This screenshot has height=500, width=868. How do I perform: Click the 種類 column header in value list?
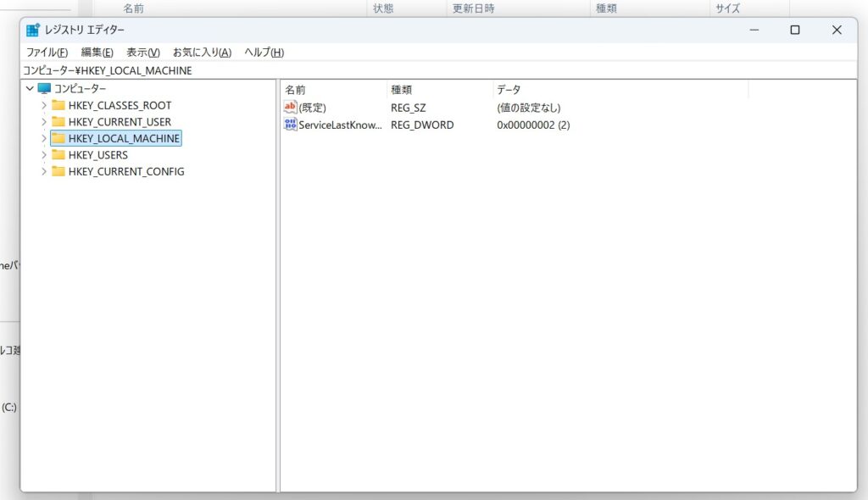402,89
